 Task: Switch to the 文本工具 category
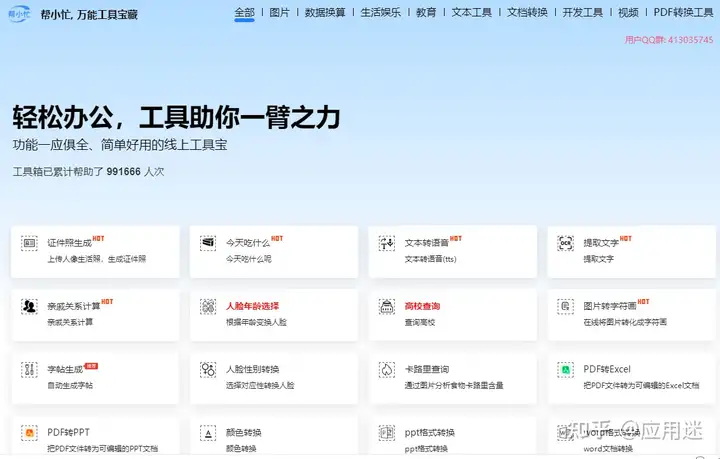[472, 12]
